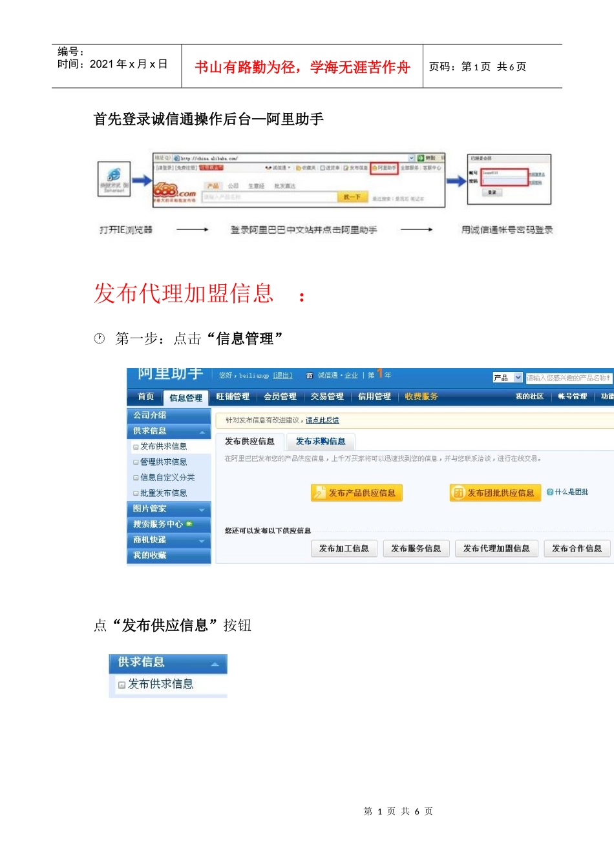The height and width of the screenshot is (868, 614).
Task: Click the login 登录 button
Action: click(492, 192)
